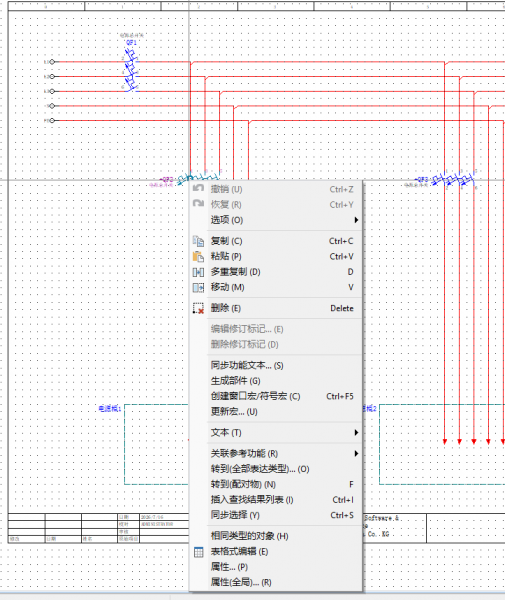Click the Paste clipboard icon

coord(198,256)
